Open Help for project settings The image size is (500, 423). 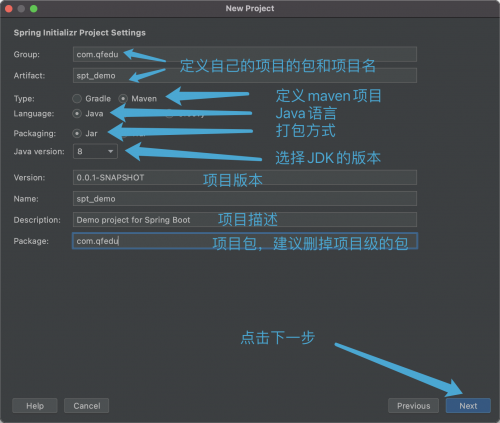pyautogui.click(x=35, y=406)
